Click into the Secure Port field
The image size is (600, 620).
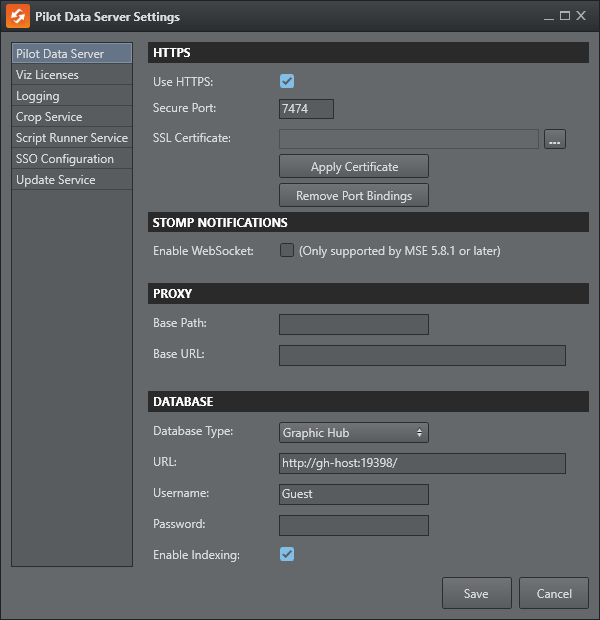coord(306,109)
